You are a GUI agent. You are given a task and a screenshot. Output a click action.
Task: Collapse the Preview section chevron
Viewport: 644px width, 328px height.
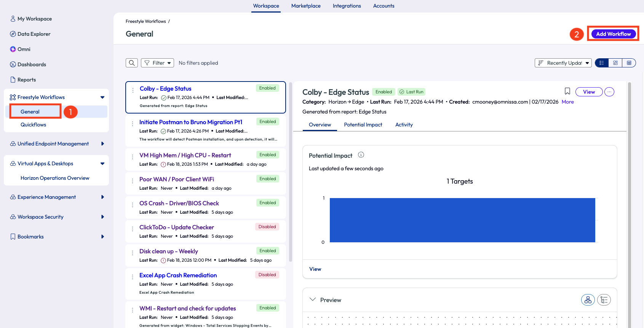point(313,299)
